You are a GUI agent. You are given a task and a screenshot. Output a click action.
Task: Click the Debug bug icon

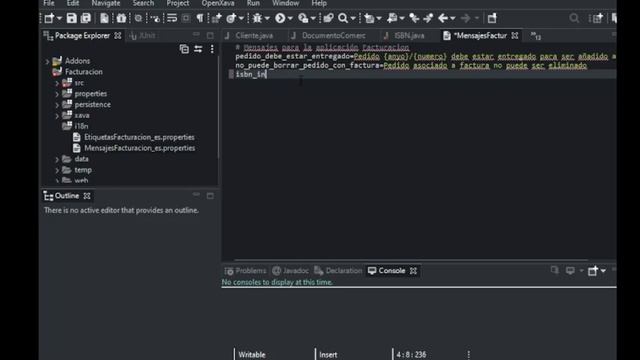pos(257,18)
